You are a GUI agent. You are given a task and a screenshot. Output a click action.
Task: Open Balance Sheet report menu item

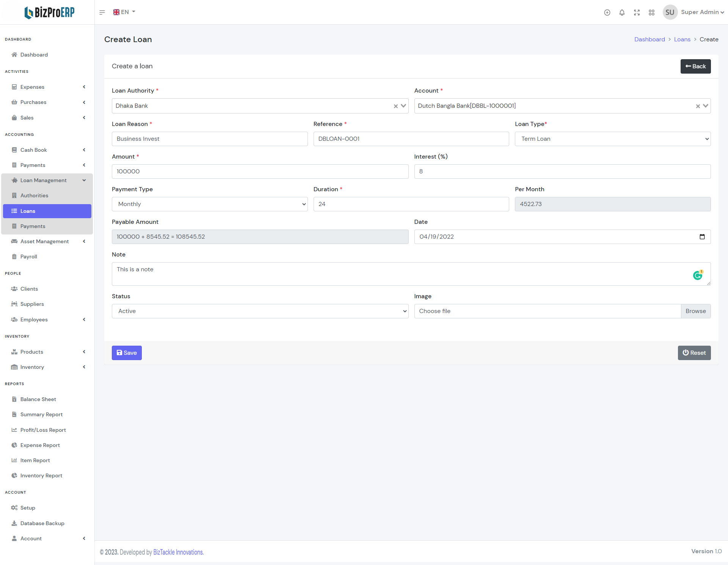38,399
